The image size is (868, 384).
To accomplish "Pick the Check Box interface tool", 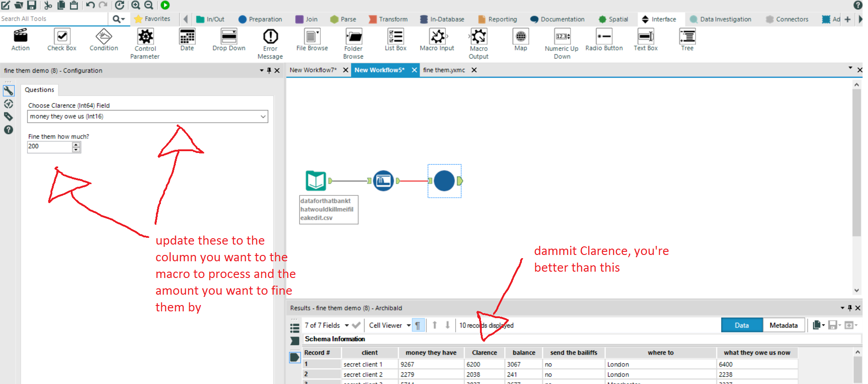I will (x=62, y=40).
